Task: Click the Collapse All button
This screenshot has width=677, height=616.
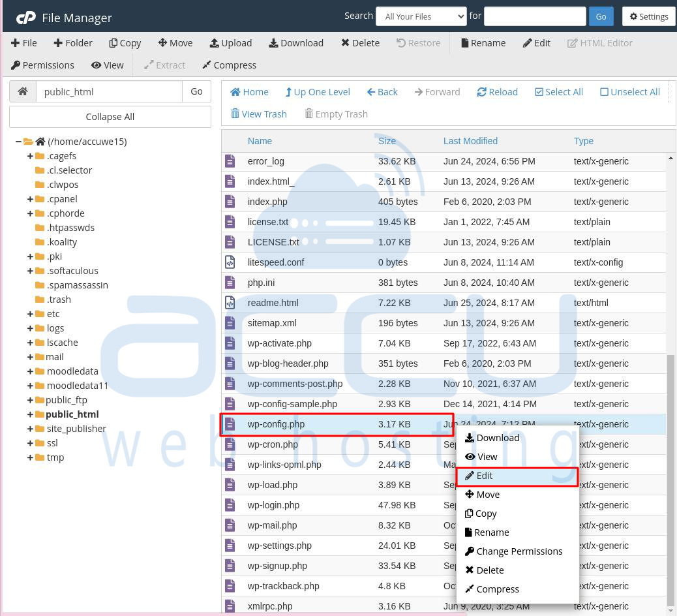Action: click(x=110, y=117)
